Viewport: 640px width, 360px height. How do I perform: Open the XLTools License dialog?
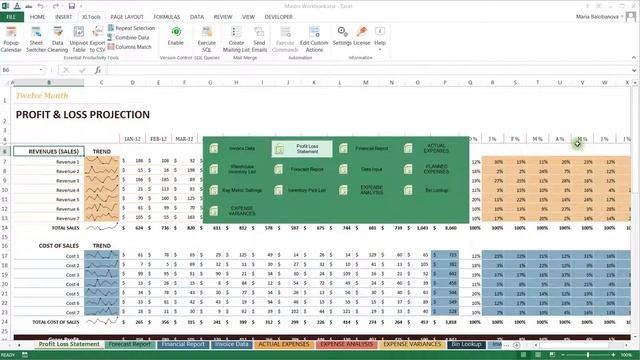pos(362,36)
